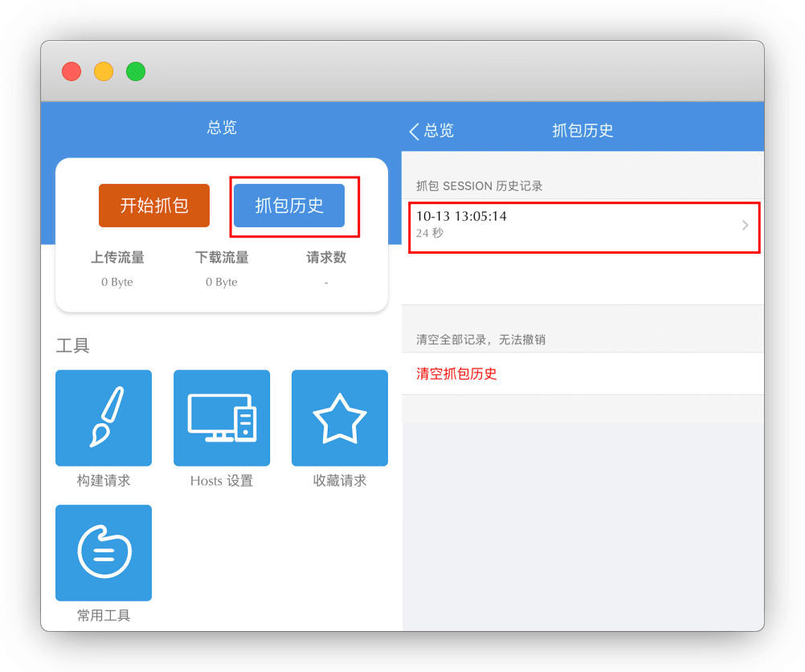The width and height of the screenshot is (805, 672).
Task: Expand the session row's right chevron arrow
Action: click(745, 226)
